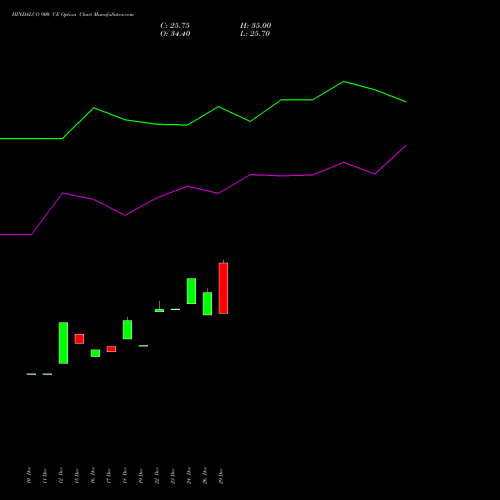The width and height of the screenshot is (500, 500).
Task: Select the flat candle for 19 Dec
Action: click(x=143, y=346)
